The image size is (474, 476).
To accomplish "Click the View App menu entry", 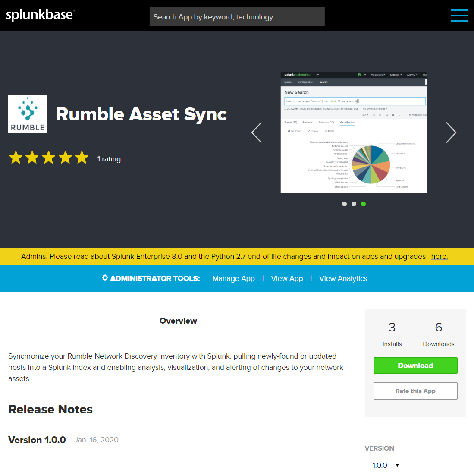I will click(287, 278).
